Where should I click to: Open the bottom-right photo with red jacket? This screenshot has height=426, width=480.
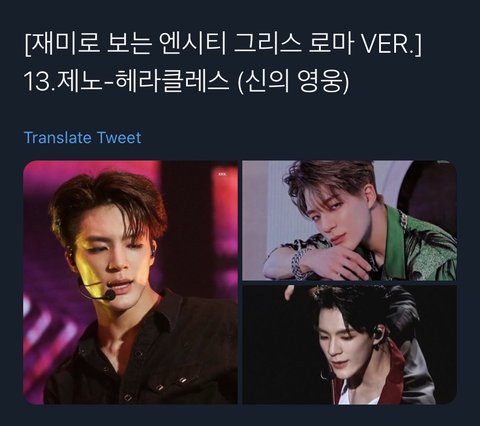pos(349,344)
